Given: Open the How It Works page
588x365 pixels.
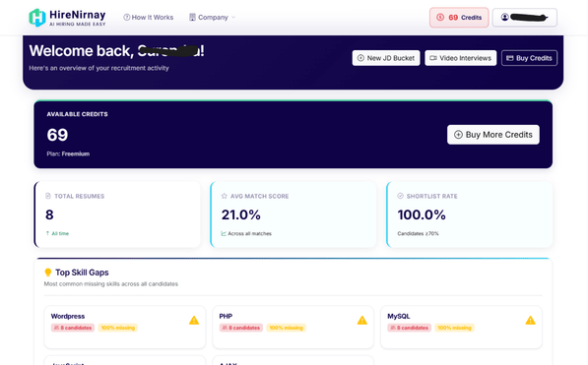Looking at the screenshot, I should (149, 18).
